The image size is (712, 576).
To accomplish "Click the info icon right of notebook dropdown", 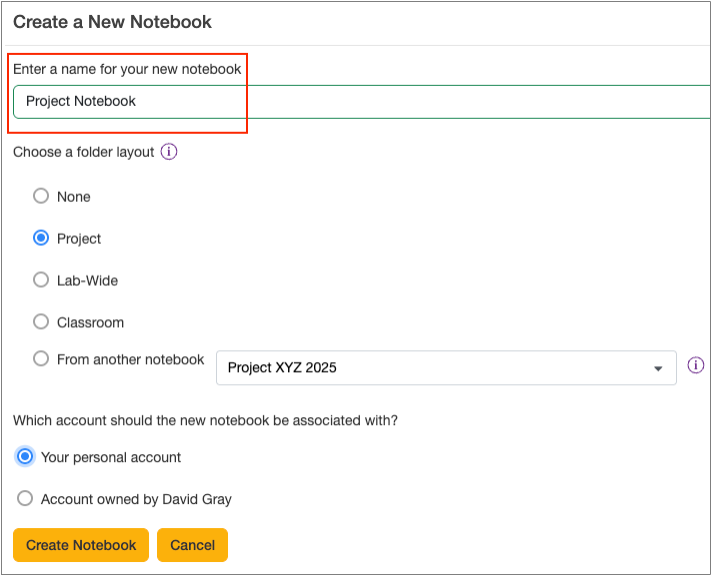I will [x=696, y=365].
